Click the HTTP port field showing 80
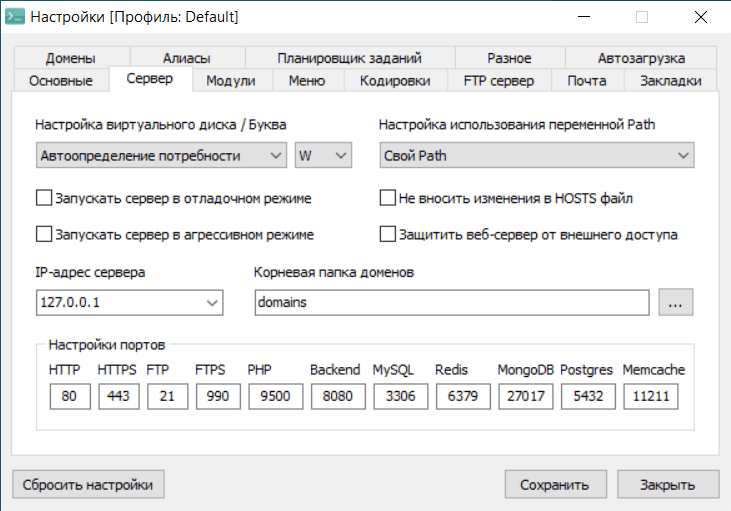 (70, 396)
